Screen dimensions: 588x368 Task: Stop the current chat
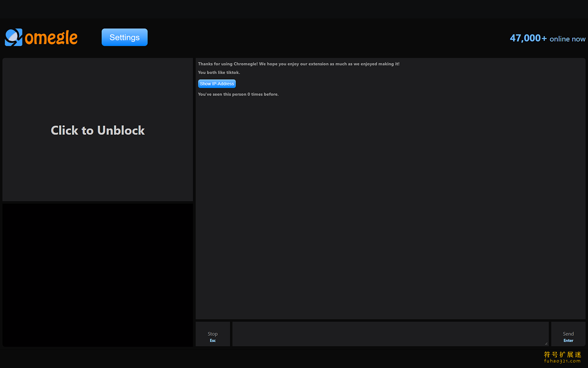[213, 334]
